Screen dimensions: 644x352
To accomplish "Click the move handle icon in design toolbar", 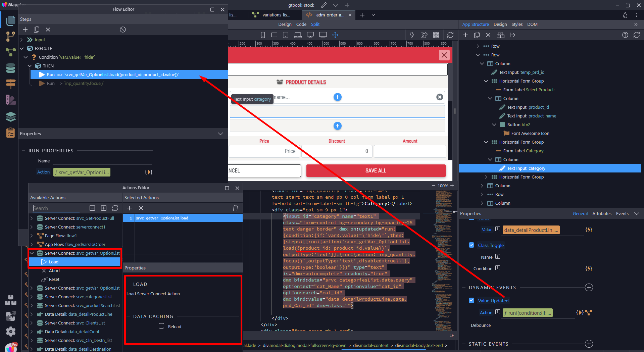I will [335, 35].
